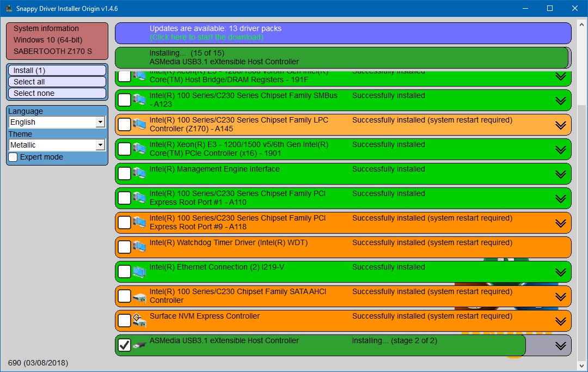Check the box for Intel Ethernet Connection (2) I219-V
Screen dimensions: 588x372
click(124, 272)
